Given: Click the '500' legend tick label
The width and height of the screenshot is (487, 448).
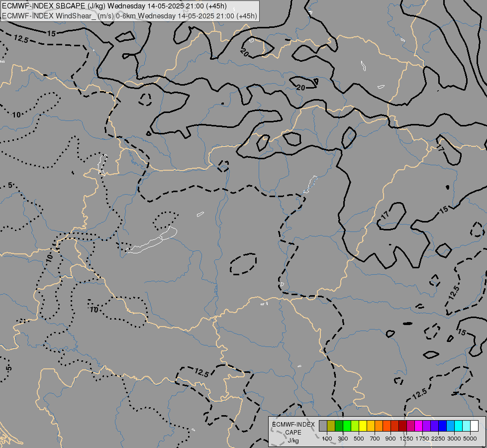Looking at the screenshot, I should point(359,439).
